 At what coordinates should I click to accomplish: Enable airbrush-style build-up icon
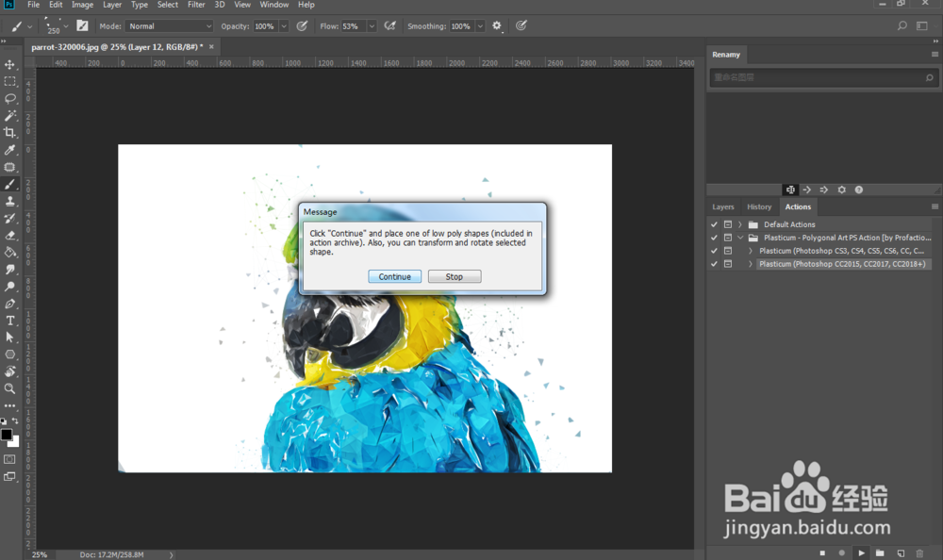(389, 25)
